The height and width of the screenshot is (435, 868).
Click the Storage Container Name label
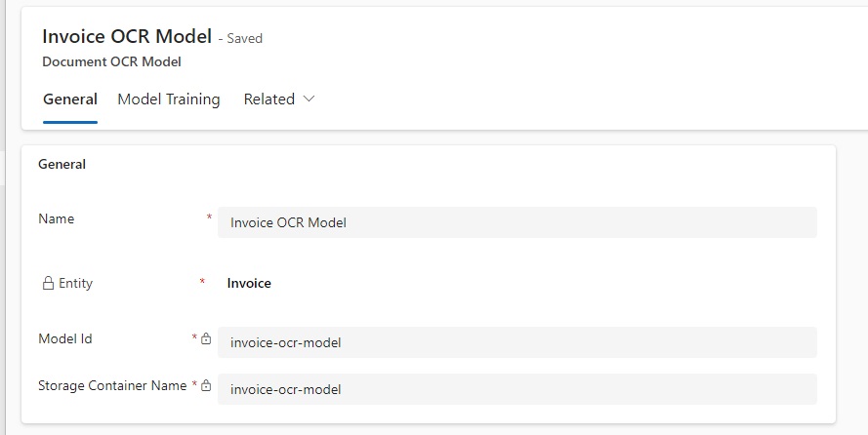point(112,386)
